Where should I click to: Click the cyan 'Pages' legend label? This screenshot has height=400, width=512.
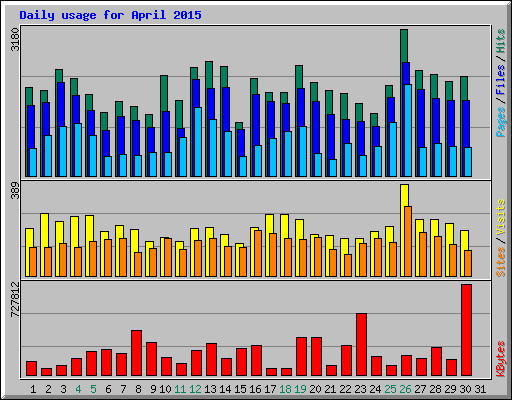[501, 122]
